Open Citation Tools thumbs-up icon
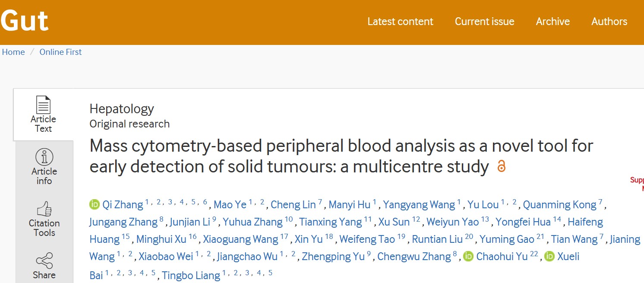Screen dimensions: 644x283 pyautogui.click(x=44, y=210)
